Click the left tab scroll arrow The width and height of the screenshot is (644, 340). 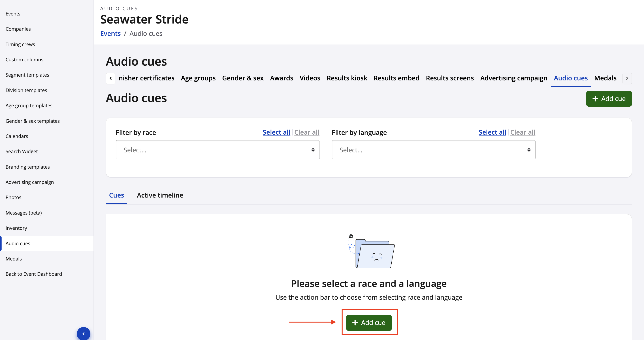[x=111, y=78]
